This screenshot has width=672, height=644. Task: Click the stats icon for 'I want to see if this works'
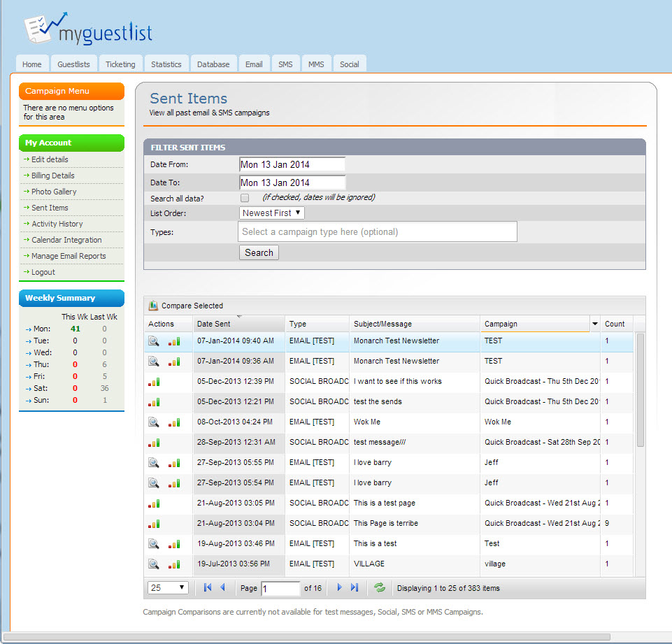tap(153, 382)
